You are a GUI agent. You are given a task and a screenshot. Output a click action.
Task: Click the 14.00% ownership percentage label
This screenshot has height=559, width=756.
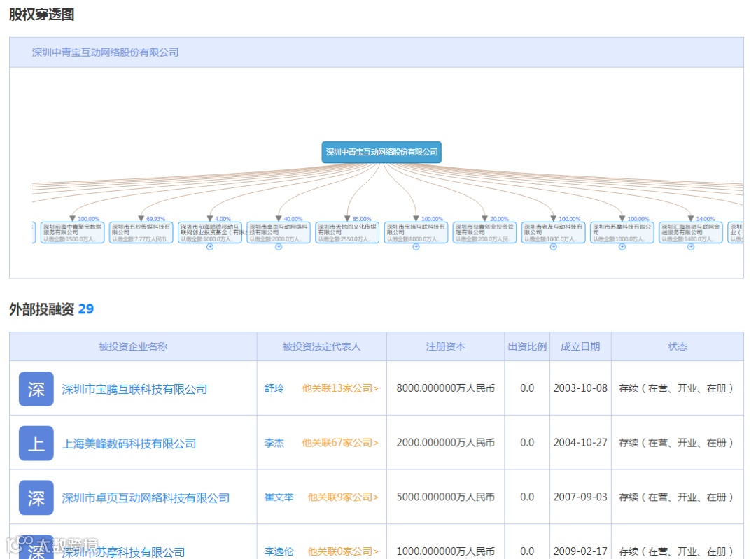point(706,219)
